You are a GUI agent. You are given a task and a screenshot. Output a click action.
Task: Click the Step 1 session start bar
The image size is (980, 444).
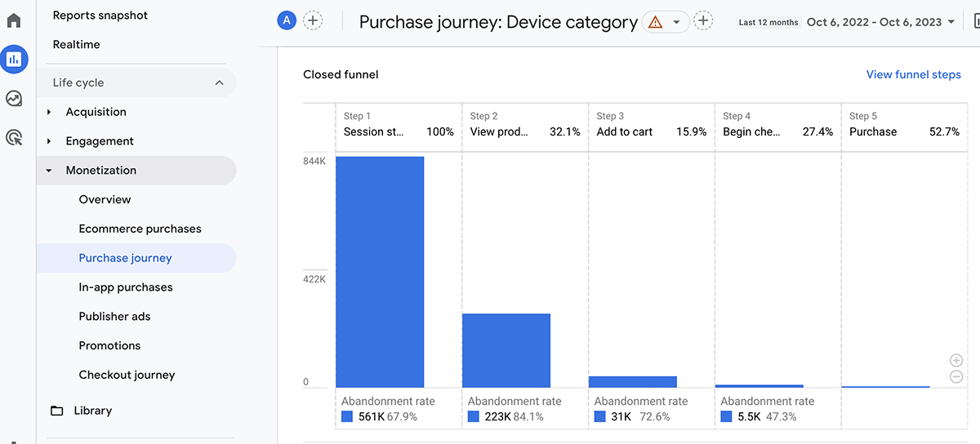[380, 271]
